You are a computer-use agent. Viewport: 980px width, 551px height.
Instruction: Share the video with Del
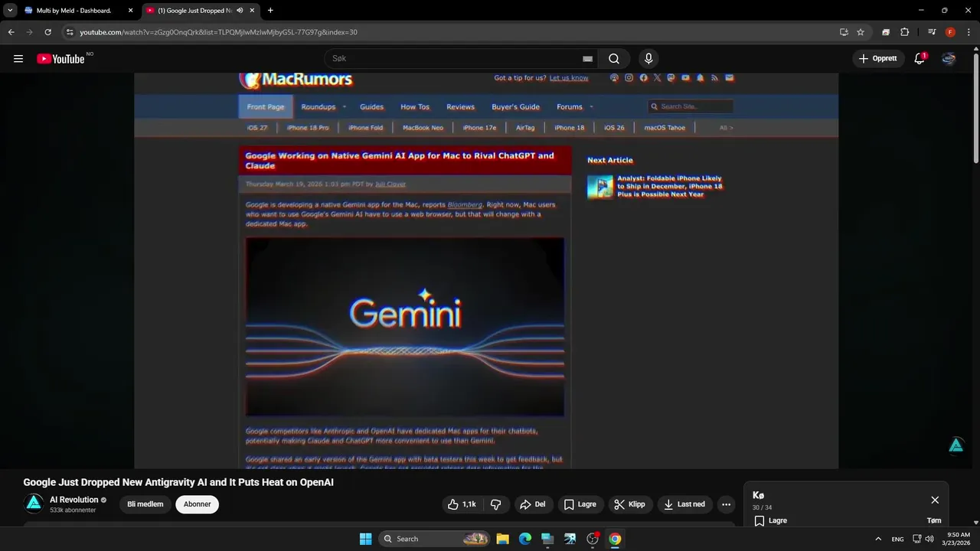tap(532, 504)
